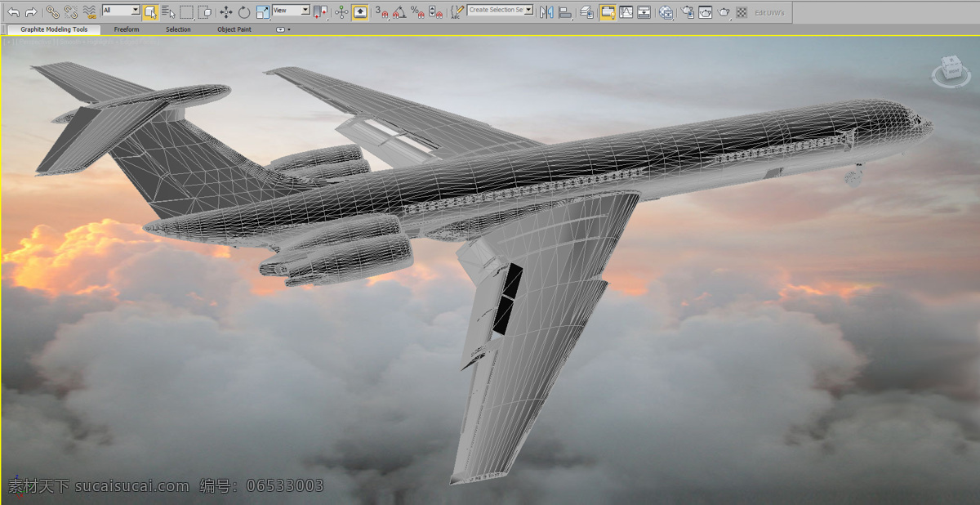The height and width of the screenshot is (505, 980).
Task: Activate the Select and Link chain tool
Action: point(53,12)
